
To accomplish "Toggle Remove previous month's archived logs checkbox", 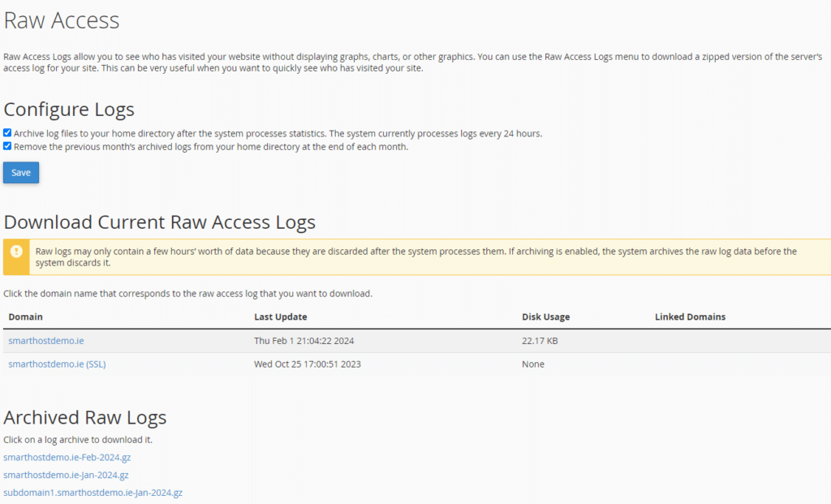I will point(7,146).
